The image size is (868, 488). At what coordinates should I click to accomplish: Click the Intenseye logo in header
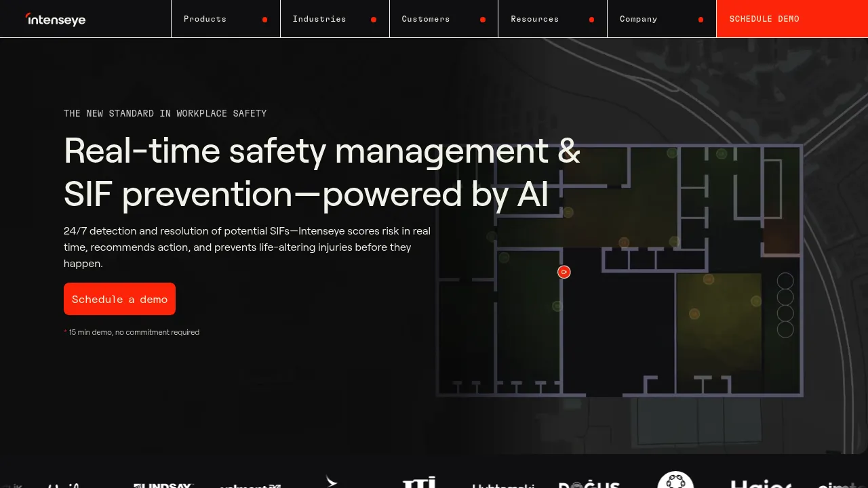[x=56, y=19]
